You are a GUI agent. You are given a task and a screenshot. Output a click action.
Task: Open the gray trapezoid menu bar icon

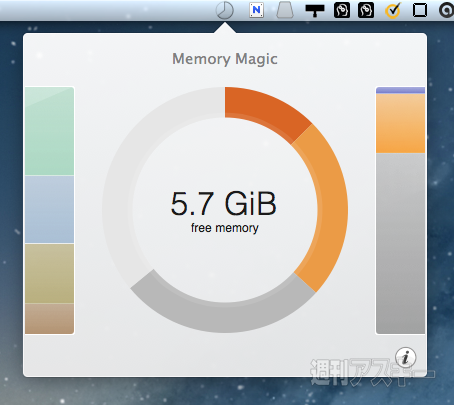click(x=285, y=10)
